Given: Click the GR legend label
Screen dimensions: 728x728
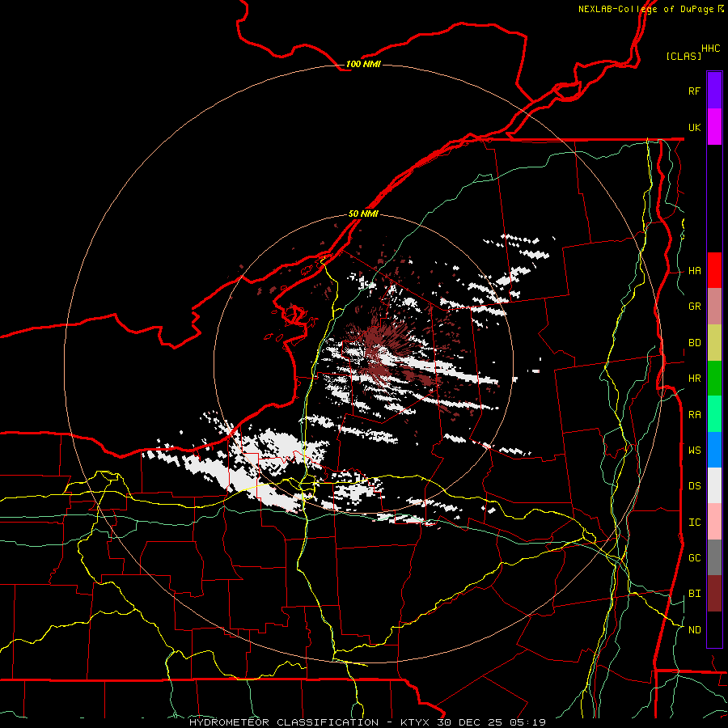Looking at the screenshot, I should pos(694,306).
